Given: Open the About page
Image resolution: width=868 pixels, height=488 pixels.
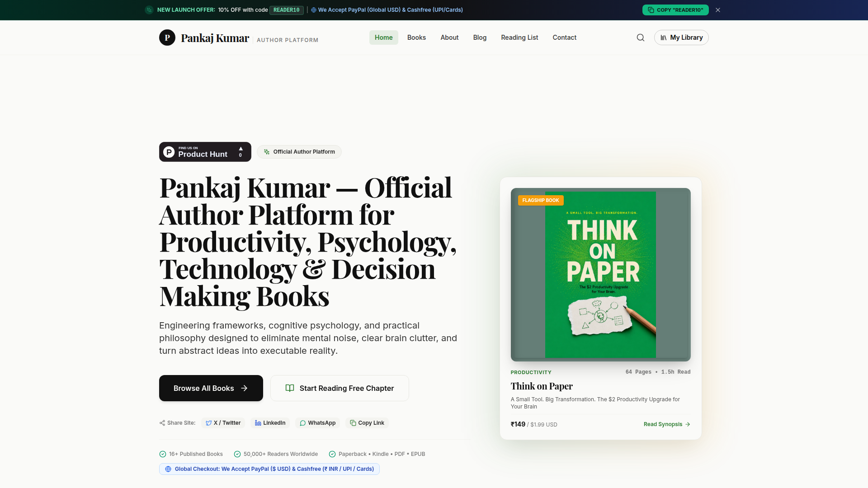Looking at the screenshot, I should [449, 38].
